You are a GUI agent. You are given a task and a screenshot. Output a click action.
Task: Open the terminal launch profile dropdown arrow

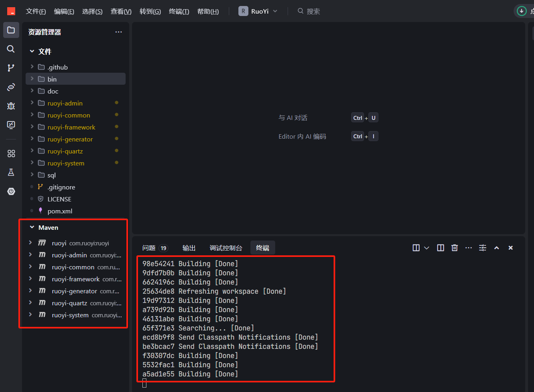click(427, 248)
